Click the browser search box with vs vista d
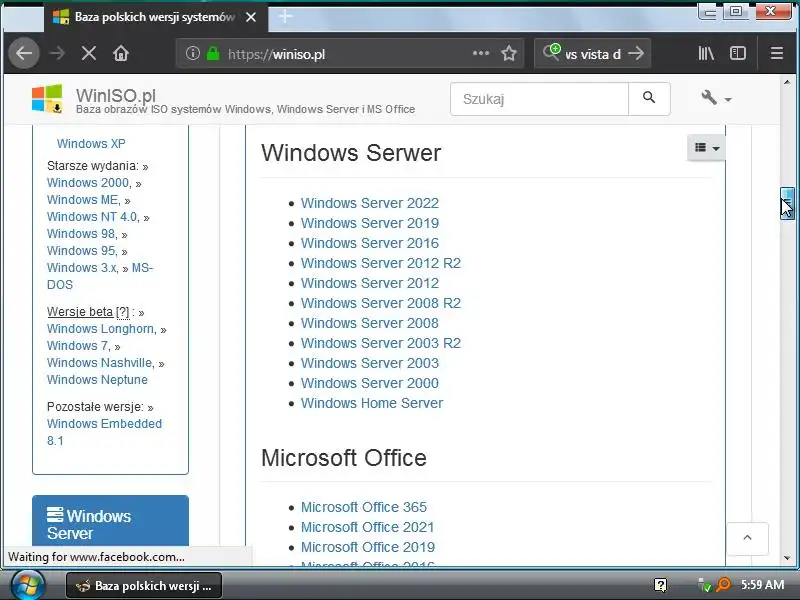This screenshot has height=600, width=800. pyautogui.click(x=592, y=54)
